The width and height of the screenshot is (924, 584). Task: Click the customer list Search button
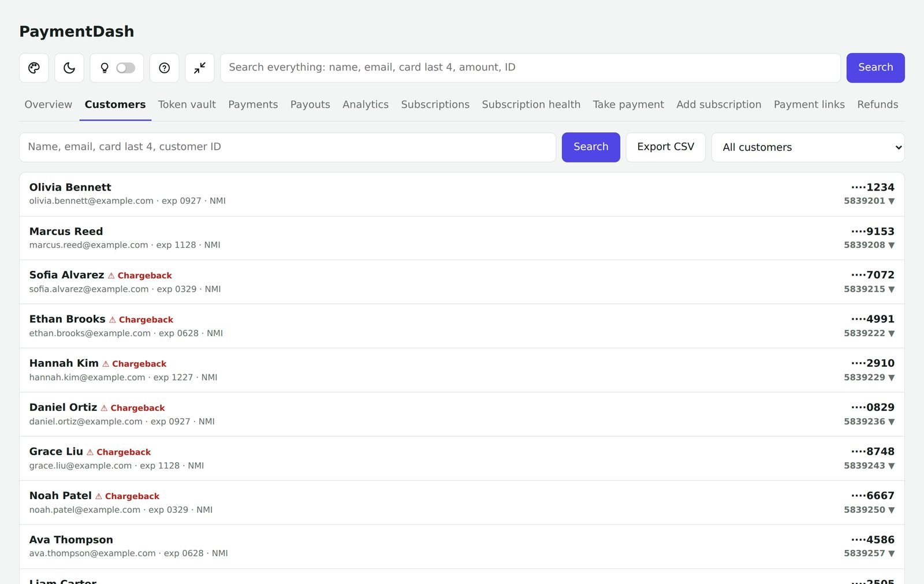pos(591,147)
